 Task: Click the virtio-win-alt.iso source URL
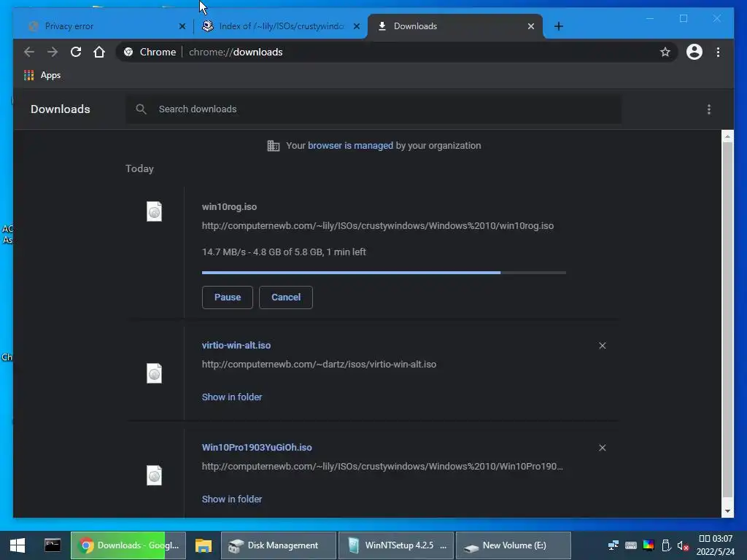tap(320, 365)
